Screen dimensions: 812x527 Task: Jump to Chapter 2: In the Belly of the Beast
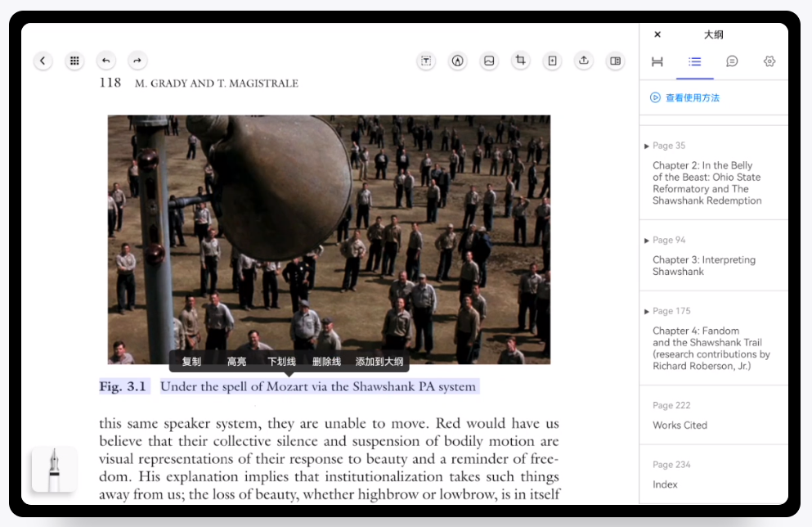click(707, 183)
